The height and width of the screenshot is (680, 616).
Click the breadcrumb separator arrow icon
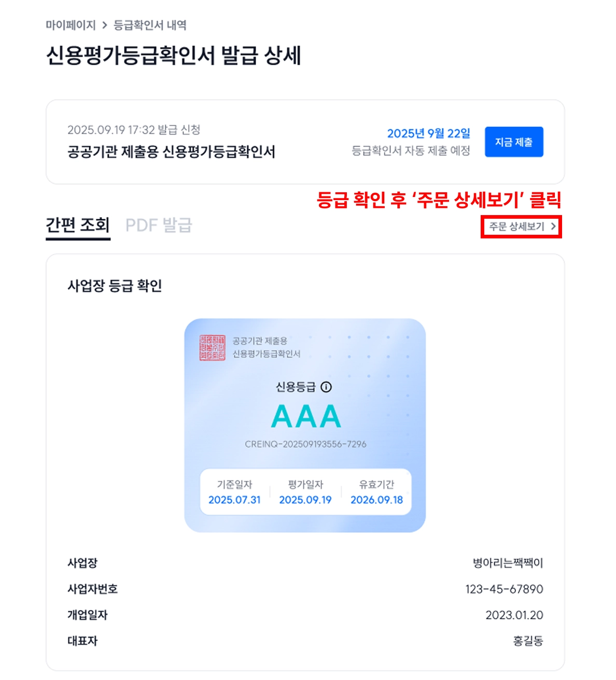(x=105, y=25)
